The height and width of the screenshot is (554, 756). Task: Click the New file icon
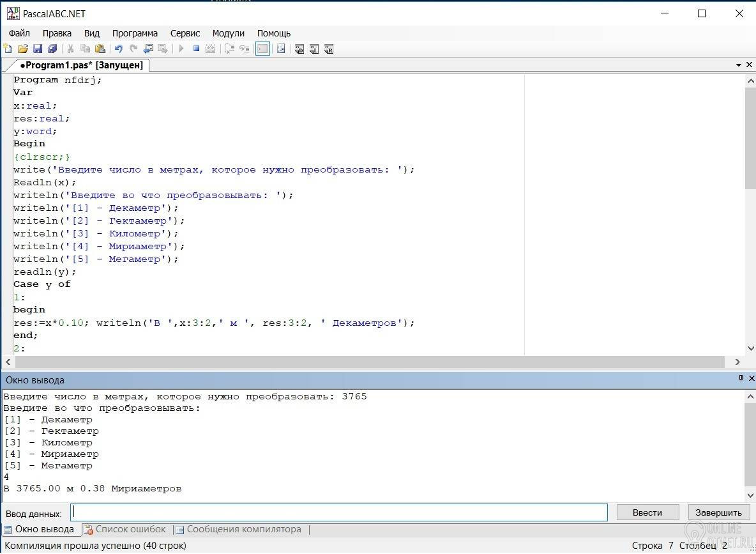pyautogui.click(x=8, y=49)
